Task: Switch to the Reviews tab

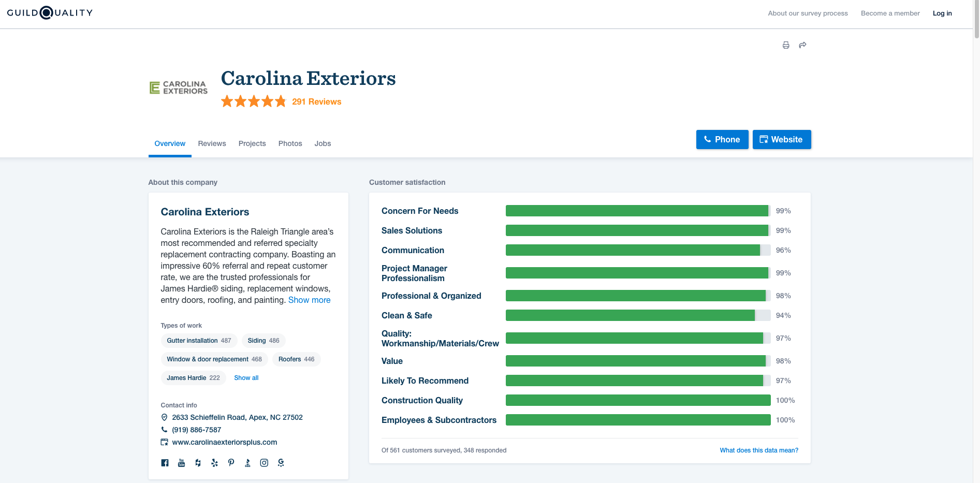Action: click(x=212, y=143)
